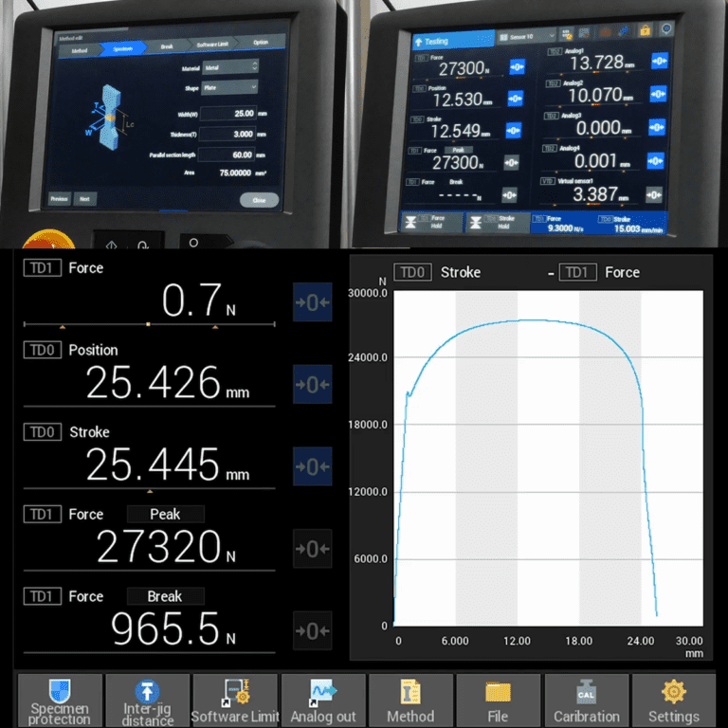Click the Width(W) 25.00 input field
728x728 pixels.
[227, 114]
